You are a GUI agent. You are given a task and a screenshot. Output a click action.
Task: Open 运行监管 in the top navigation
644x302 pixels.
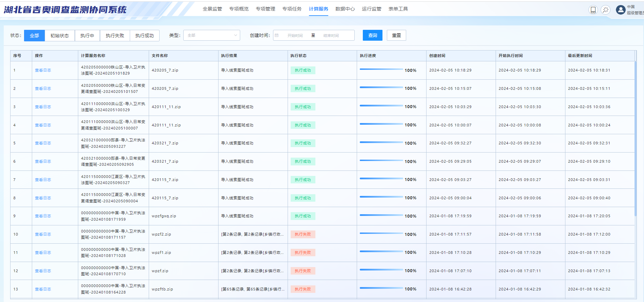372,9
